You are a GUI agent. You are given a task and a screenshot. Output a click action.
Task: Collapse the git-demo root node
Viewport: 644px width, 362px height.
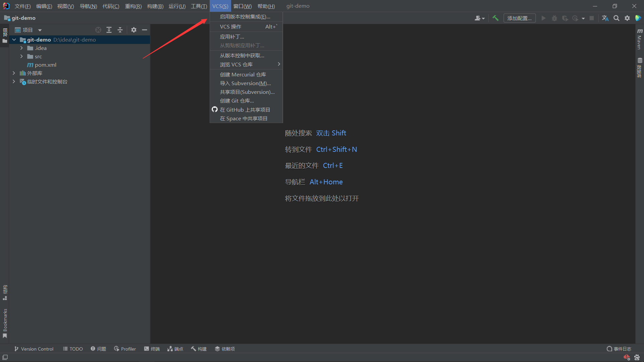tap(14, 40)
